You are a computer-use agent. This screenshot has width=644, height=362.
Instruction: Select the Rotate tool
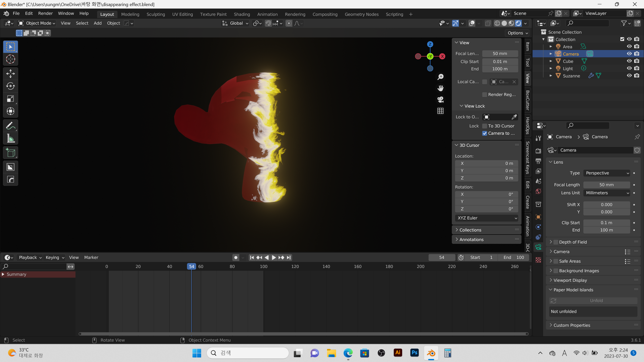(x=10, y=86)
